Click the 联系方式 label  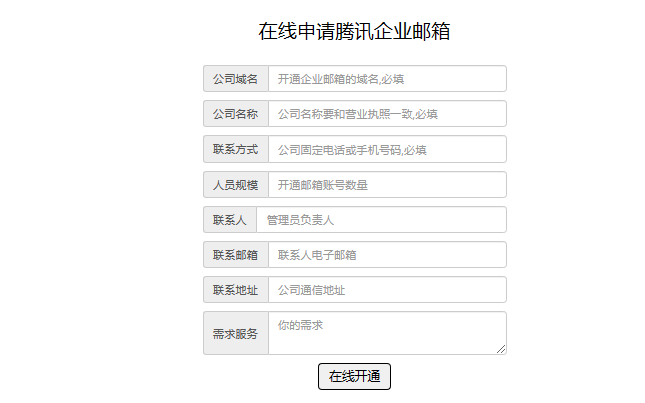click(236, 149)
